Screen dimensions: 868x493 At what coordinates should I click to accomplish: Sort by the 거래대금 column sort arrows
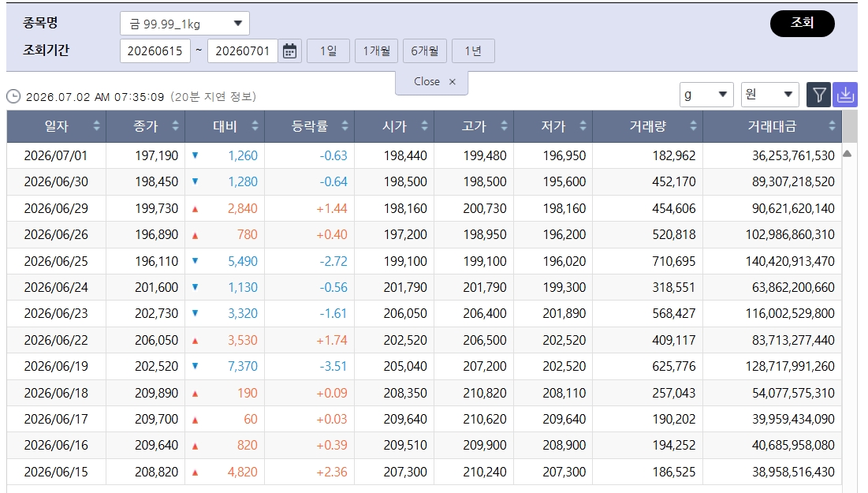pos(832,125)
